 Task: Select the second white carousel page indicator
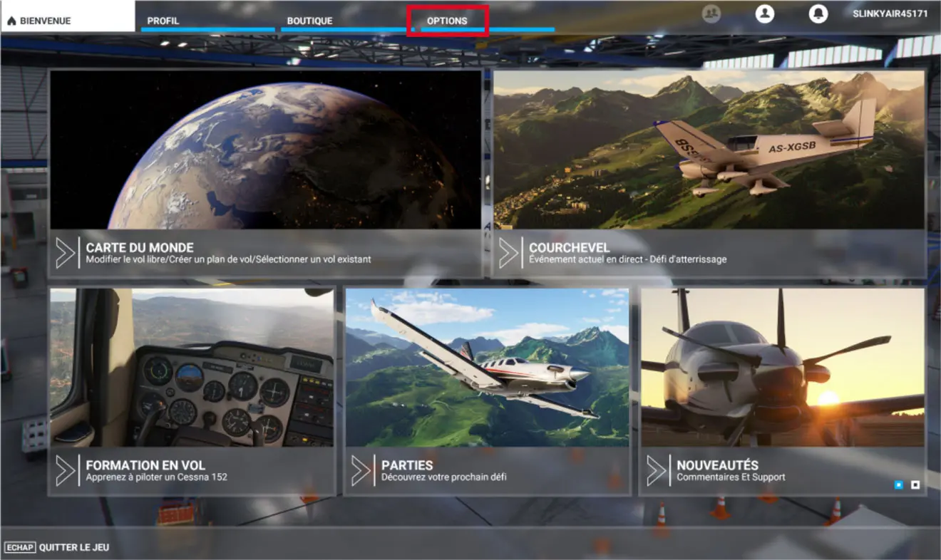(x=915, y=484)
